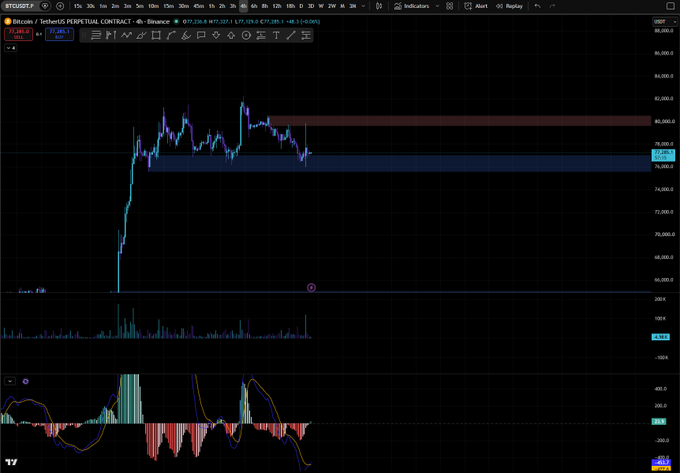
Task: Select the arrow up marker tool
Action: pyautogui.click(x=231, y=36)
